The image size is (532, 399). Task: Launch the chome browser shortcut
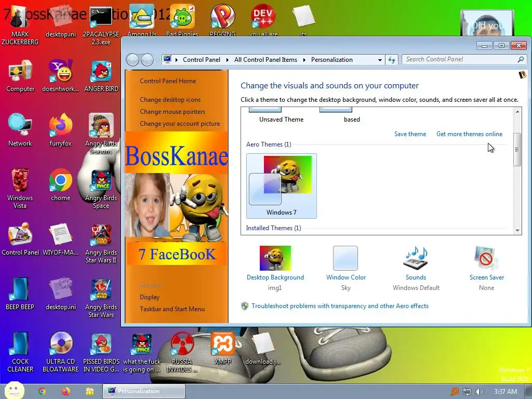61,185
